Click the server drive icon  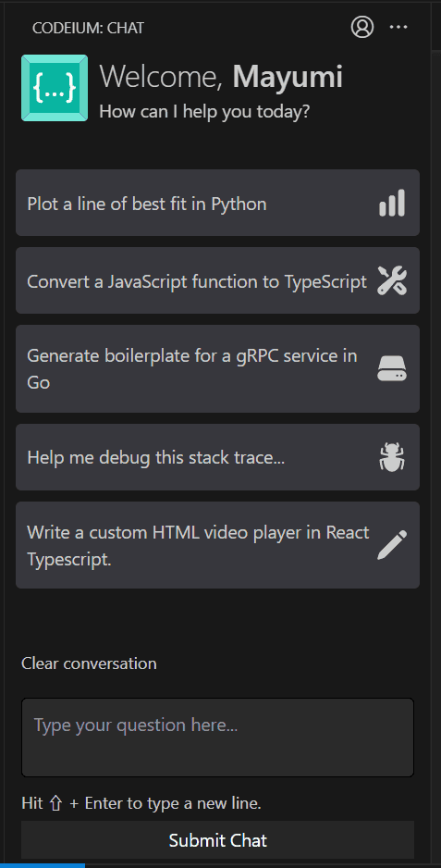392,368
